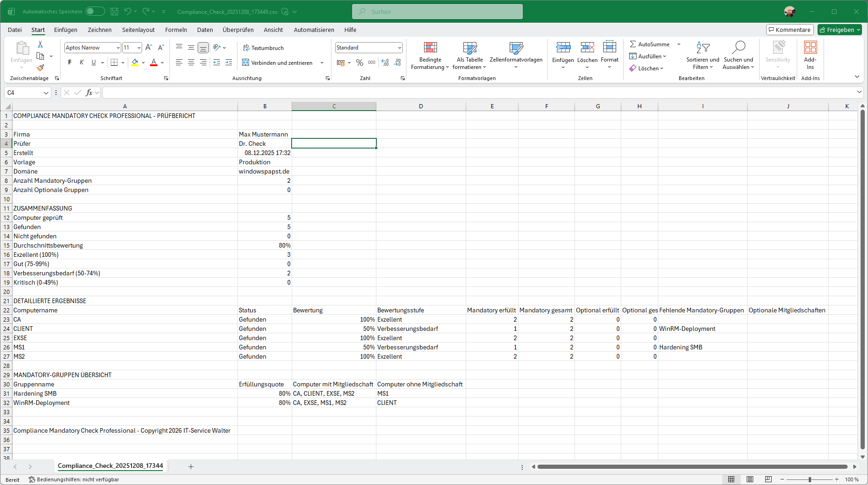Open the font name dropdown Aptos Narrow
This screenshot has height=485, width=868.
[x=118, y=48]
